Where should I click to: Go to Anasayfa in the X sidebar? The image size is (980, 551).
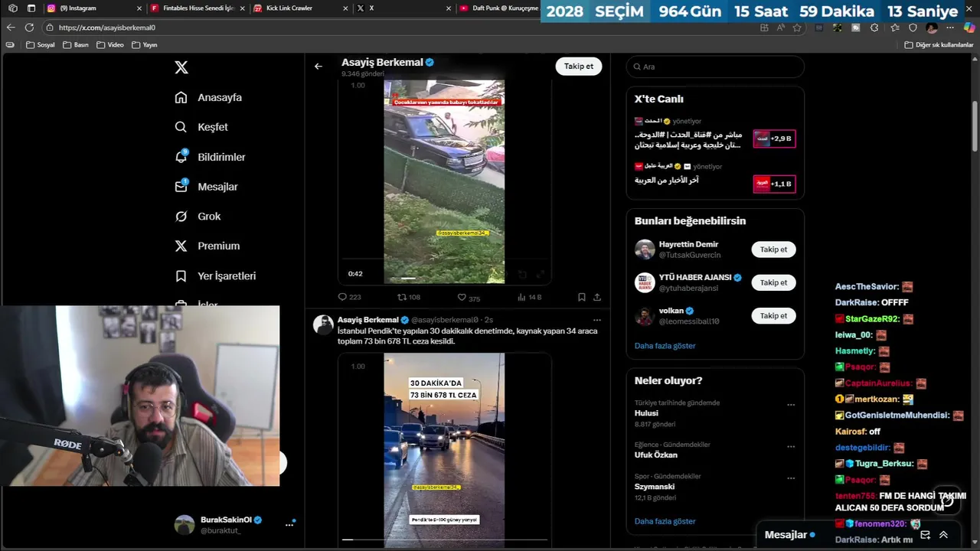coord(208,97)
